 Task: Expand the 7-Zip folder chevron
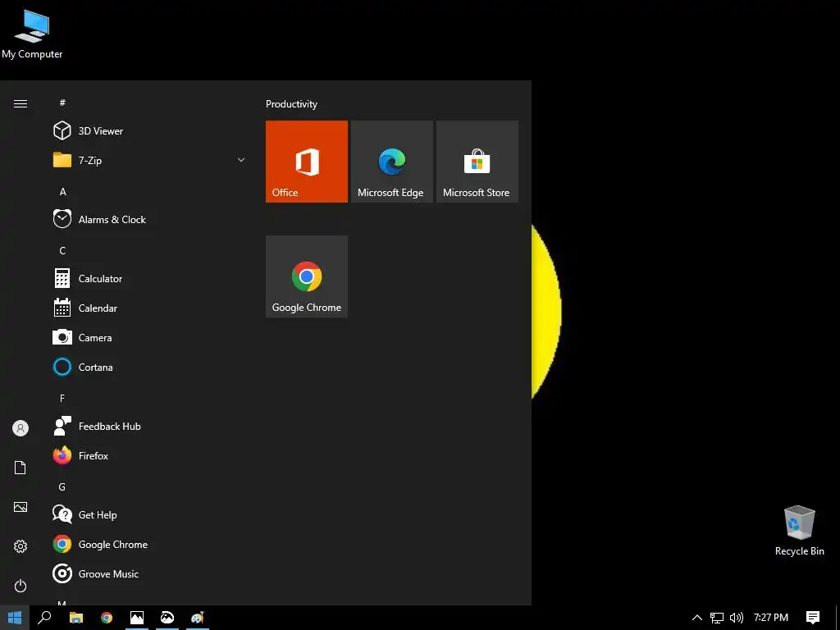click(x=241, y=160)
